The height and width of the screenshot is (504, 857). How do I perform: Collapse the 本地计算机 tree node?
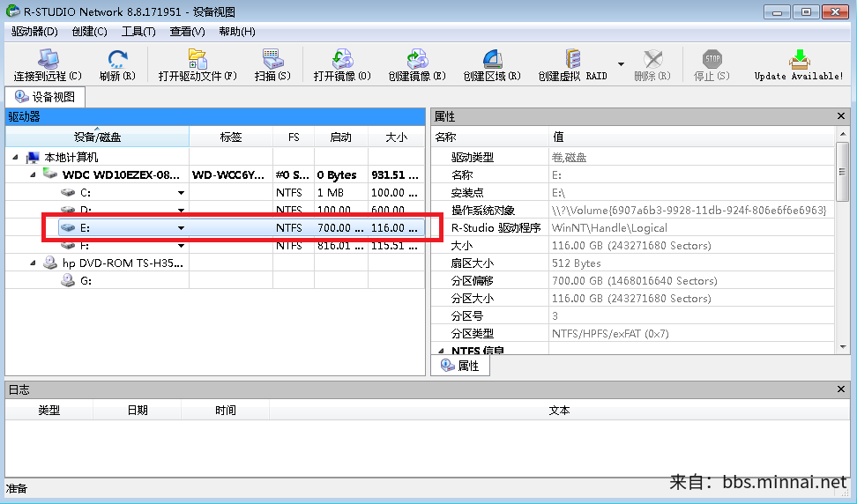click(16, 158)
